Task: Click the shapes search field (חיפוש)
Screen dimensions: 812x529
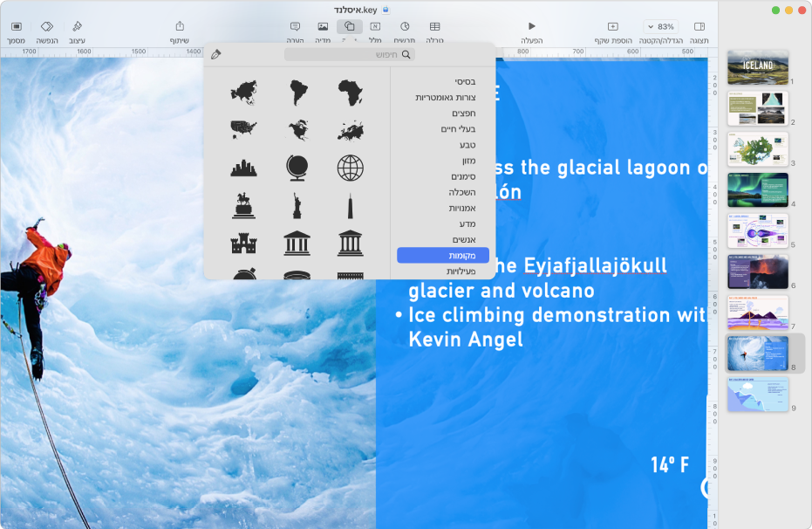Action: pos(350,54)
